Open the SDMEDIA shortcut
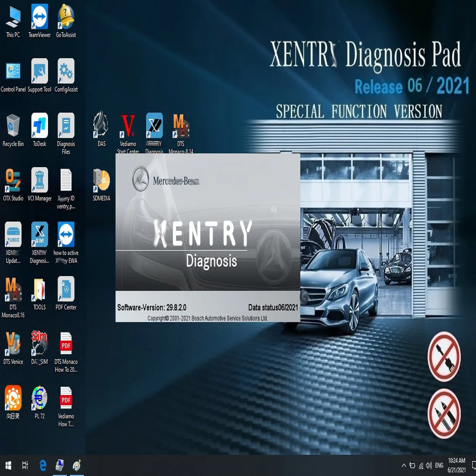This screenshot has height=476, width=476. pos(101,185)
